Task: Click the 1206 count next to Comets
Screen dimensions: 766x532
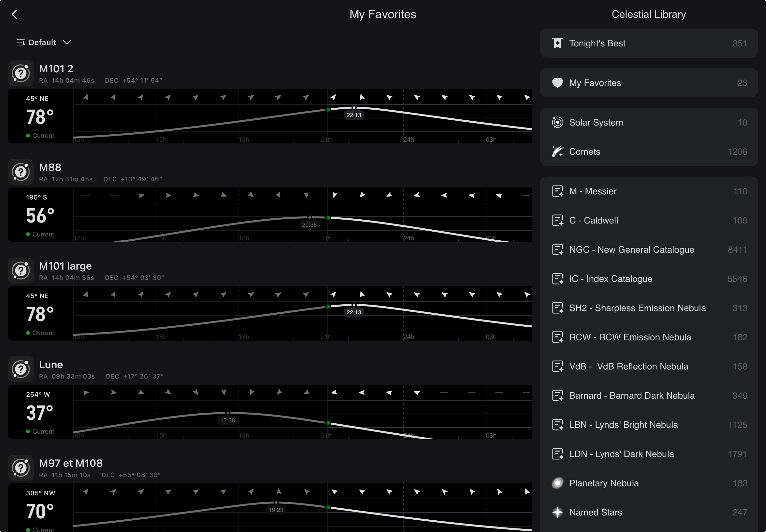Action: (737, 152)
